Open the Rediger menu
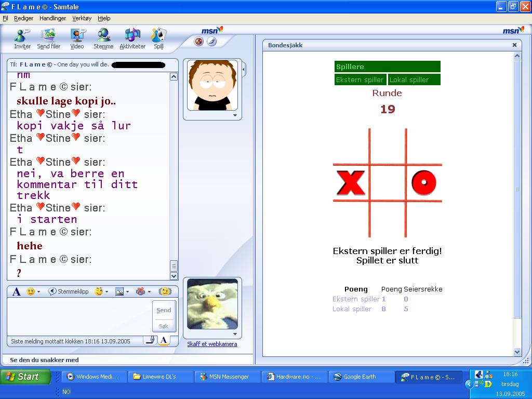 pyautogui.click(x=24, y=18)
